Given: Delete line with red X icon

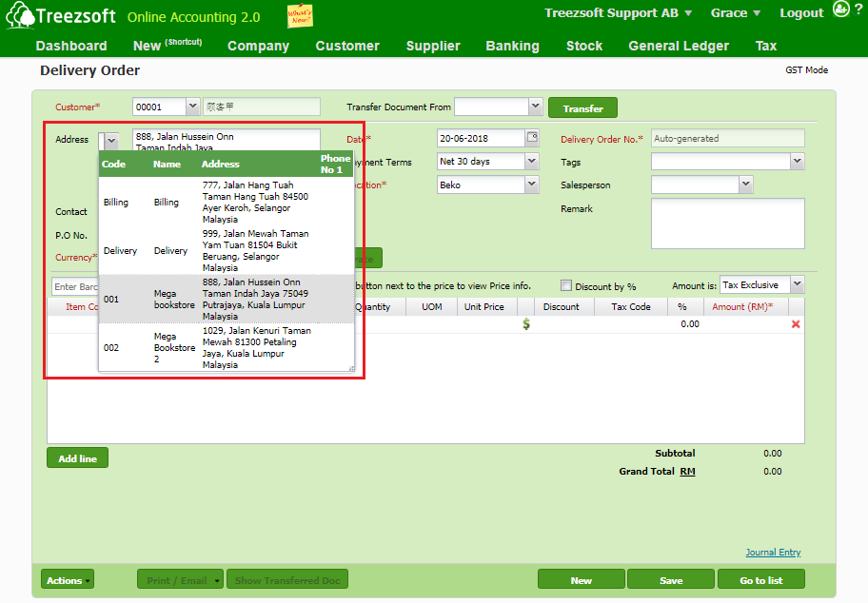Looking at the screenshot, I should click(796, 324).
